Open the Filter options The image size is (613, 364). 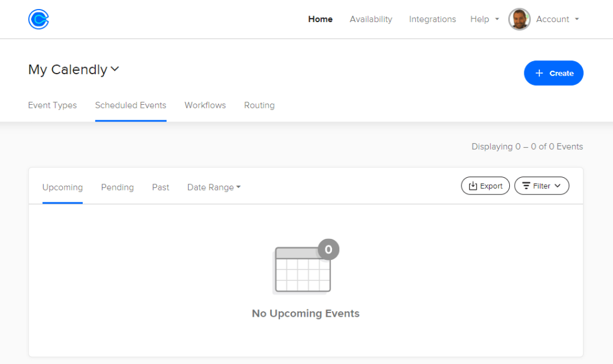pos(542,186)
